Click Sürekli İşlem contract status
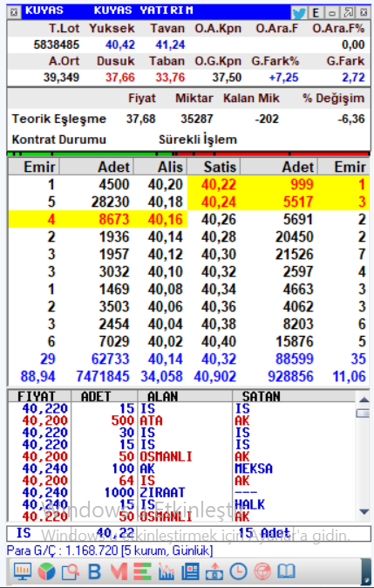Viewport: 374px width, 588px height. click(x=198, y=140)
